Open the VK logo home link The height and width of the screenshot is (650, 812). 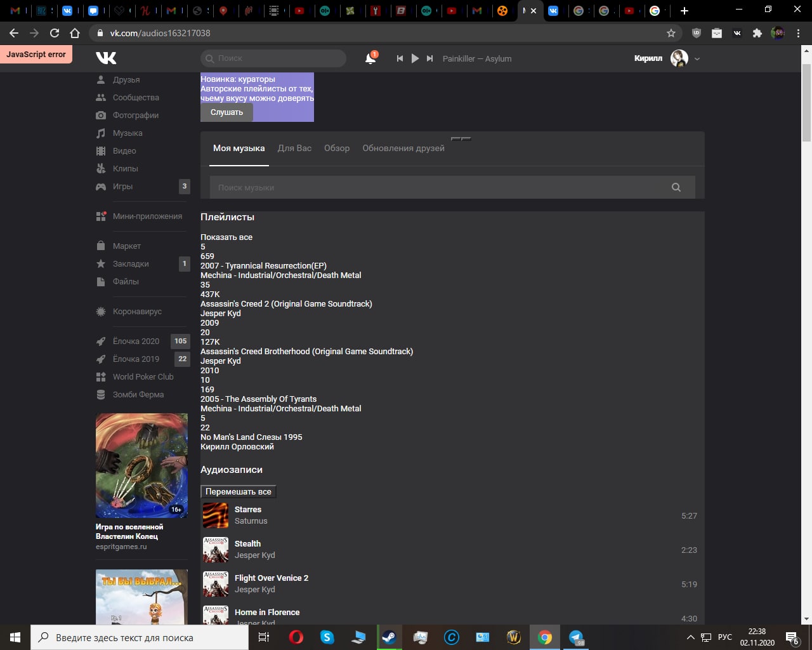106,58
